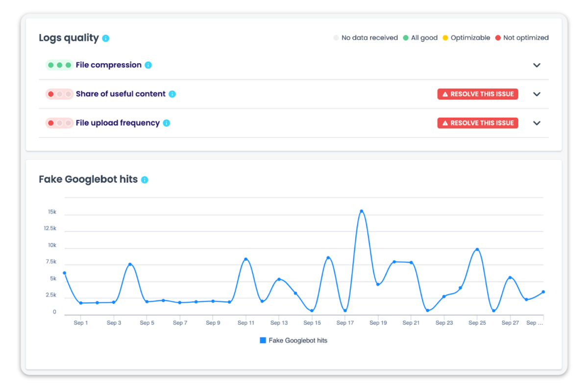Toggle Fake Googlebot hits legend series
The image size is (588, 388).
coord(294,340)
